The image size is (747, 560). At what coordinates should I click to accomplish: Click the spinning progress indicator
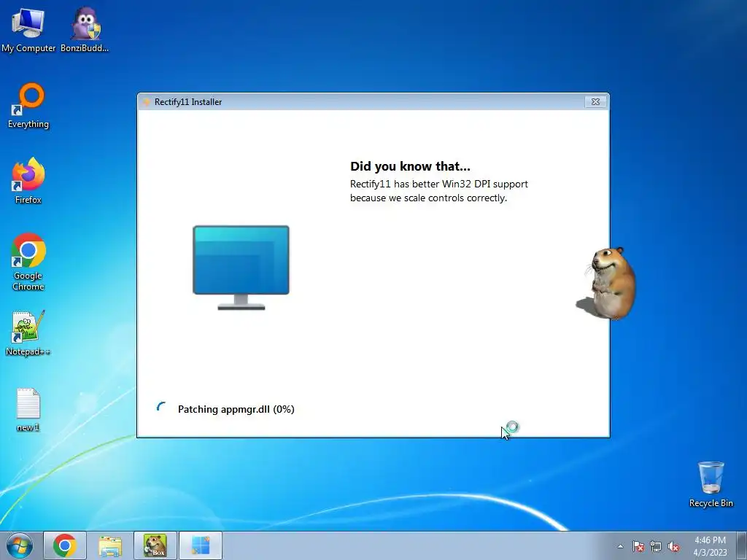tap(161, 408)
